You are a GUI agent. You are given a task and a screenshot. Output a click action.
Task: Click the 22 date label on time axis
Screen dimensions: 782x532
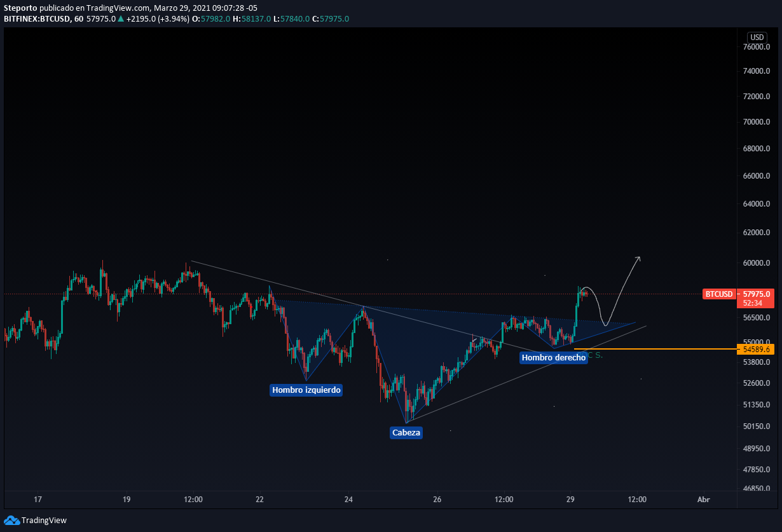click(259, 500)
